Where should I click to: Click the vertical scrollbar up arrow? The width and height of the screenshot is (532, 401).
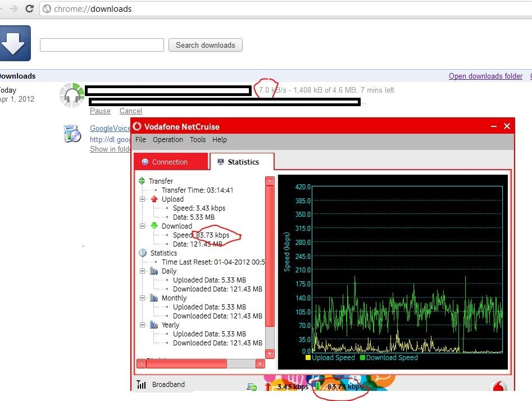270,181
